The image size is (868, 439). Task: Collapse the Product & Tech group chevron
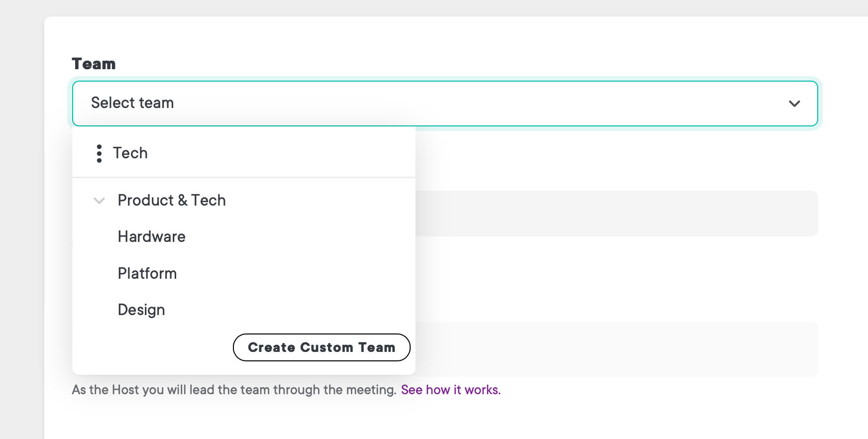tap(100, 201)
